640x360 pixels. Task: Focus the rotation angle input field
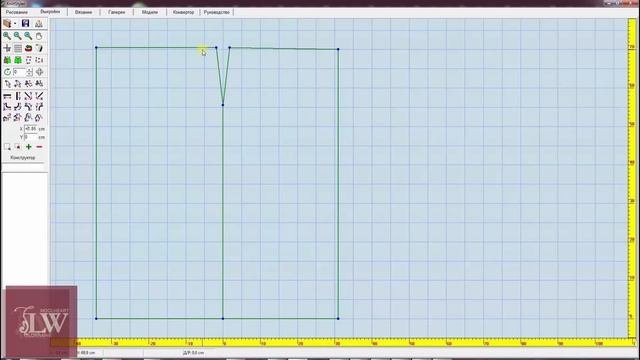(x=19, y=72)
